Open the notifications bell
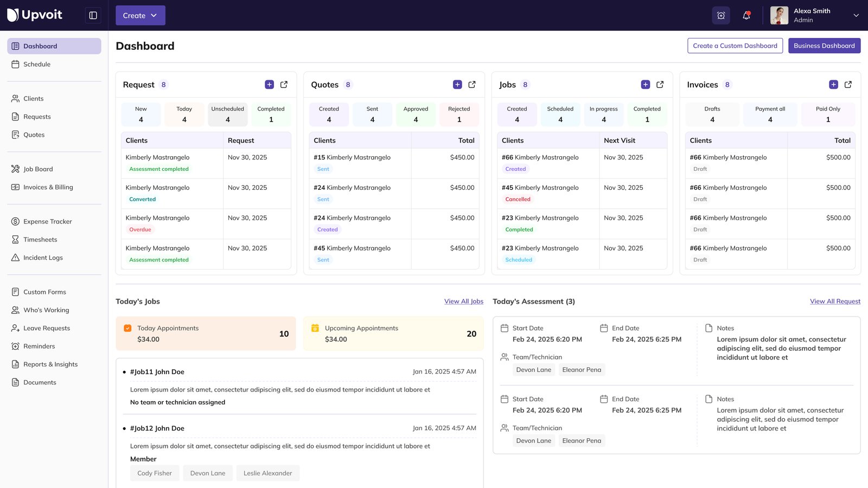 point(746,15)
